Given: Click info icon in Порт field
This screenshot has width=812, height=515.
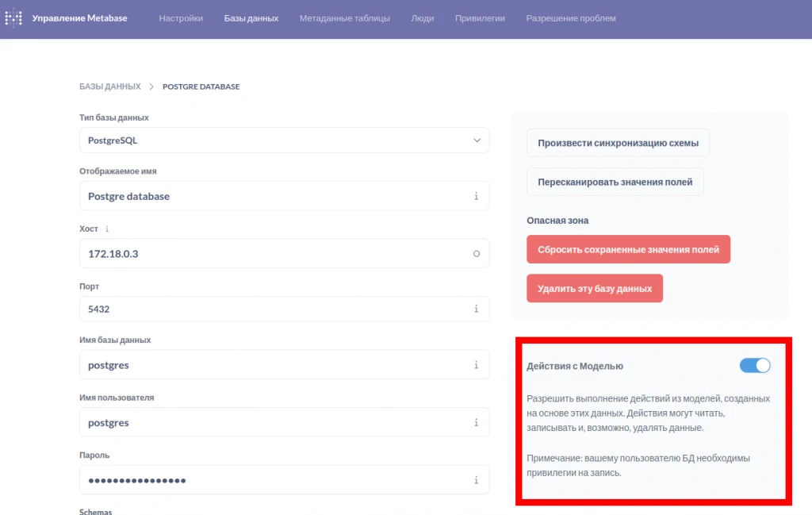Looking at the screenshot, I should pos(476,308).
